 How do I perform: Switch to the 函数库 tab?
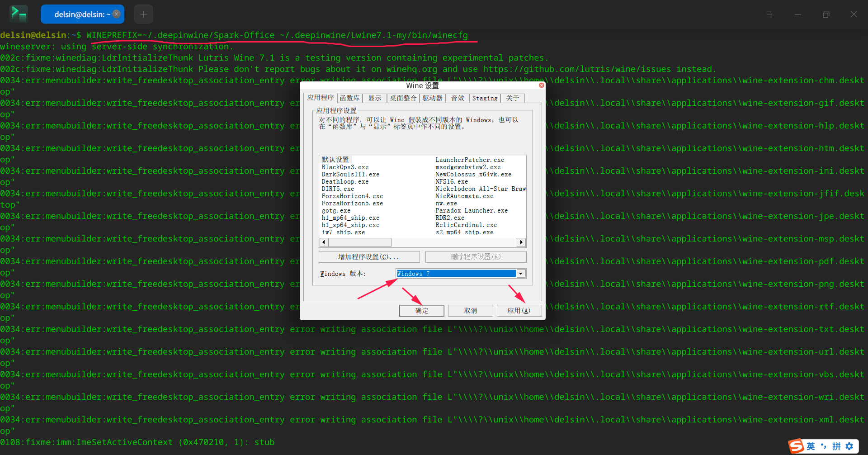click(350, 98)
